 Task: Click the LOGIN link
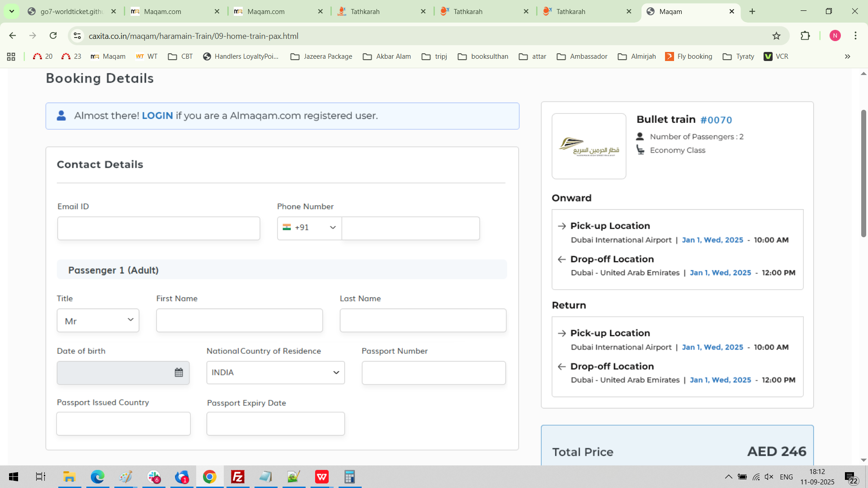(157, 116)
